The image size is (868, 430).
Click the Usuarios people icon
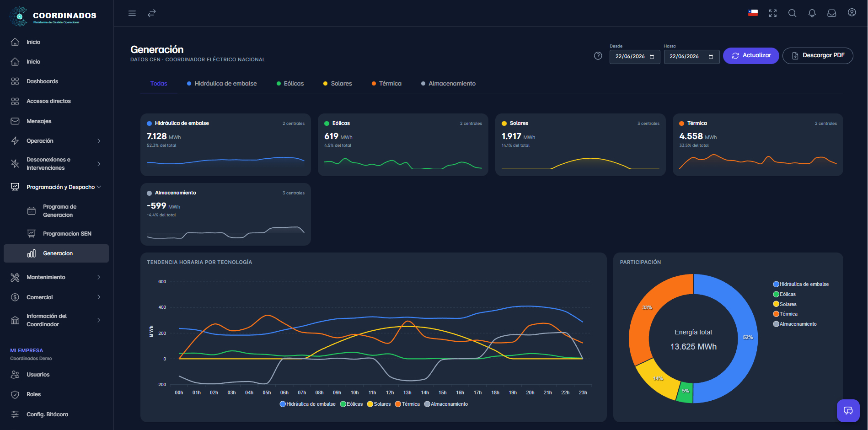tap(15, 375)
